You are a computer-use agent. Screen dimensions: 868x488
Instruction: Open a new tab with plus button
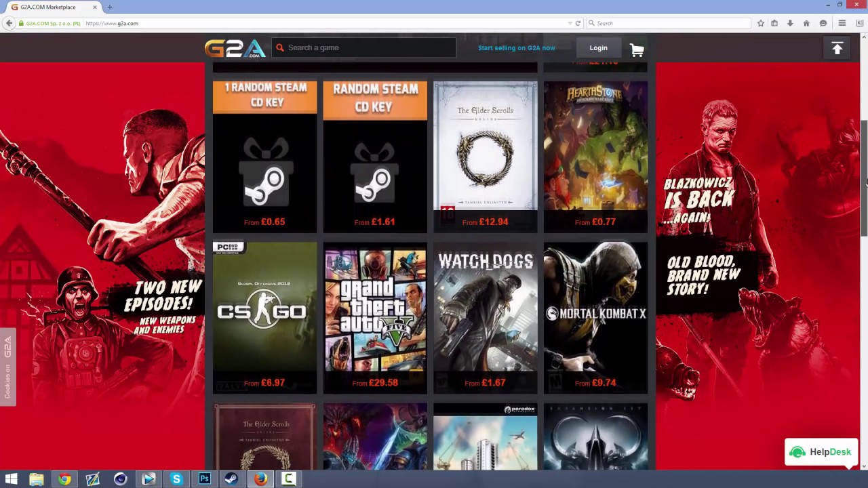click(109, 7)
